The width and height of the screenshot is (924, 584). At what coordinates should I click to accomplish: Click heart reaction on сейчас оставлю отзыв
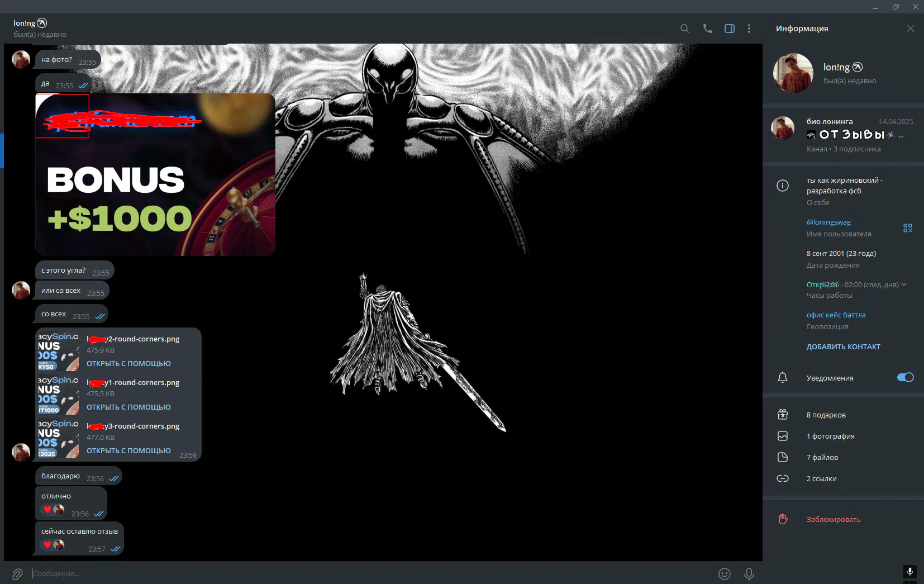pos(53,545)
